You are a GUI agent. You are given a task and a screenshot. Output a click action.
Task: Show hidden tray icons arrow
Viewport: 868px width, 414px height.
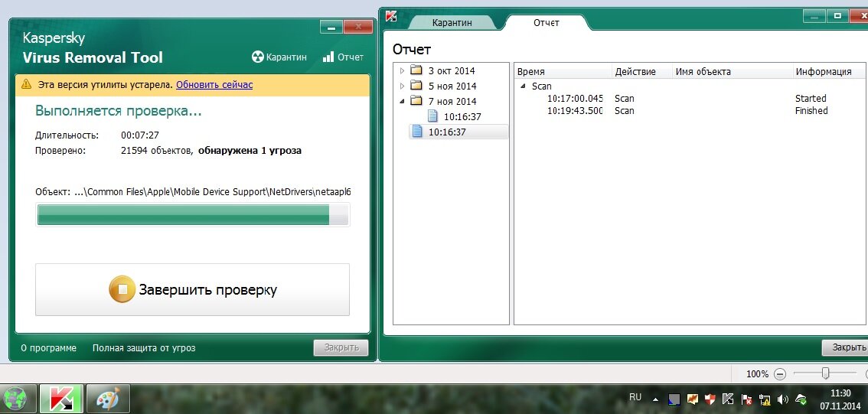click(x=655, y=399)
